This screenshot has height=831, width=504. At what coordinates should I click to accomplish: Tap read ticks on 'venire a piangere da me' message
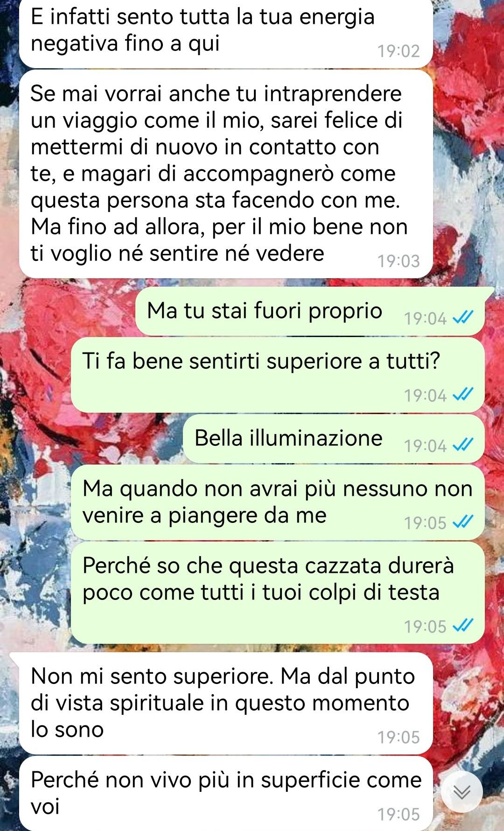point(463,522)
